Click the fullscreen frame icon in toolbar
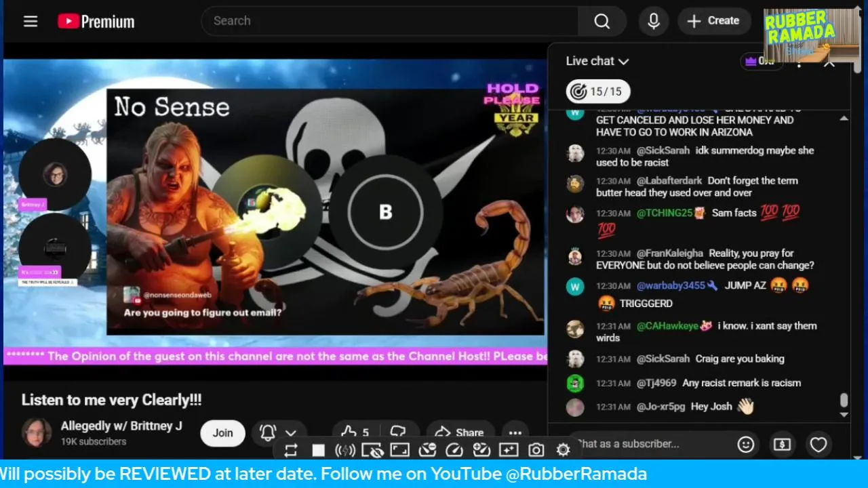This screenshot has height=488, width=868. [400, 450]
